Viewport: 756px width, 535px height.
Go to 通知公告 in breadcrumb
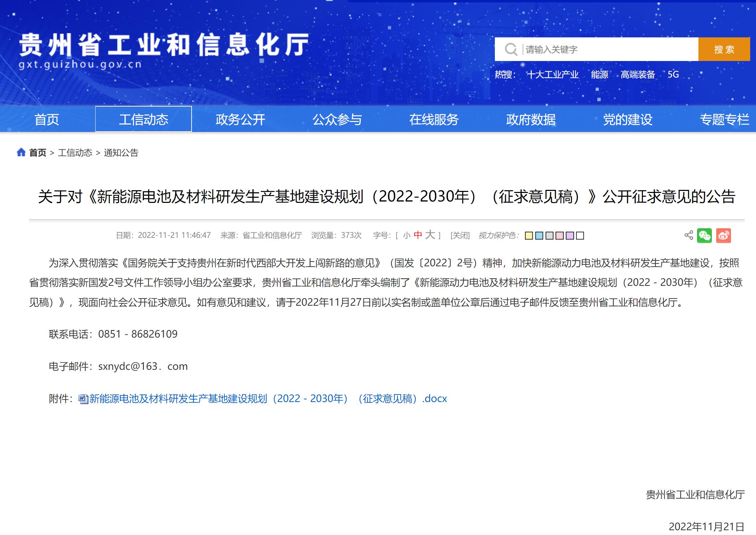tap(121, 153)
